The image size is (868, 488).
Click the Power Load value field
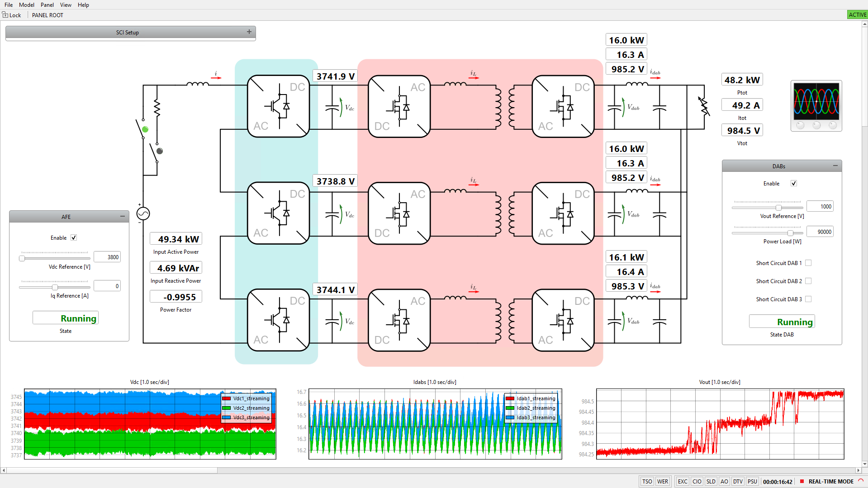tap(820, 232)
